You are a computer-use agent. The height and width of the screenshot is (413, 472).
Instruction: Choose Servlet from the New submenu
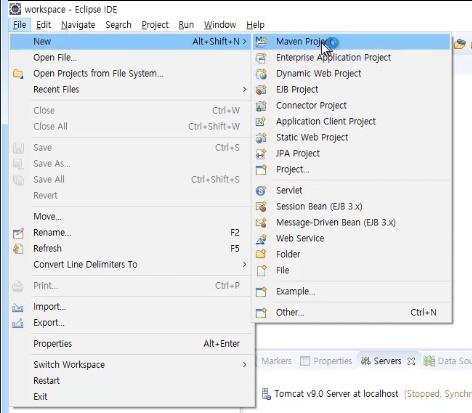(x=351, y=190)
